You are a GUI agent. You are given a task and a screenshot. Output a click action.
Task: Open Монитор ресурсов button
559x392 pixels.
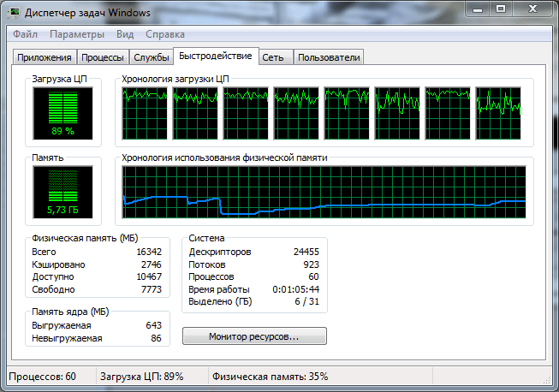tap(254, 336)
